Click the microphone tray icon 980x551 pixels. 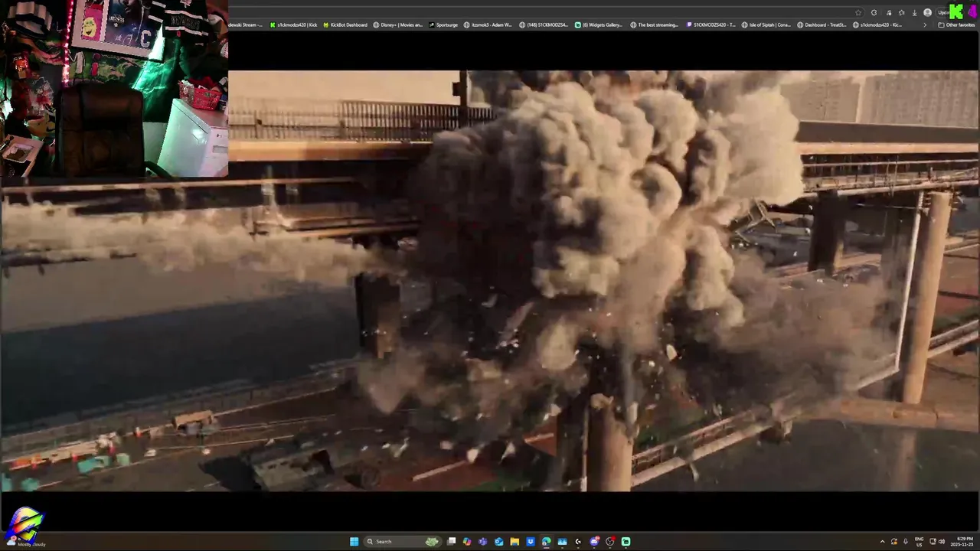pos(906,541)
